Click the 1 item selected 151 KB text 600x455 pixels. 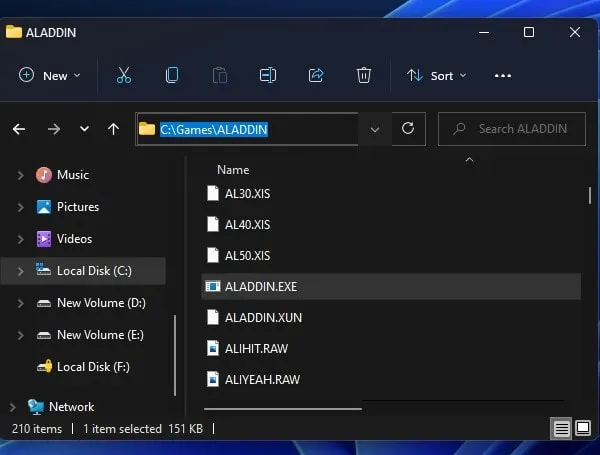143,429
